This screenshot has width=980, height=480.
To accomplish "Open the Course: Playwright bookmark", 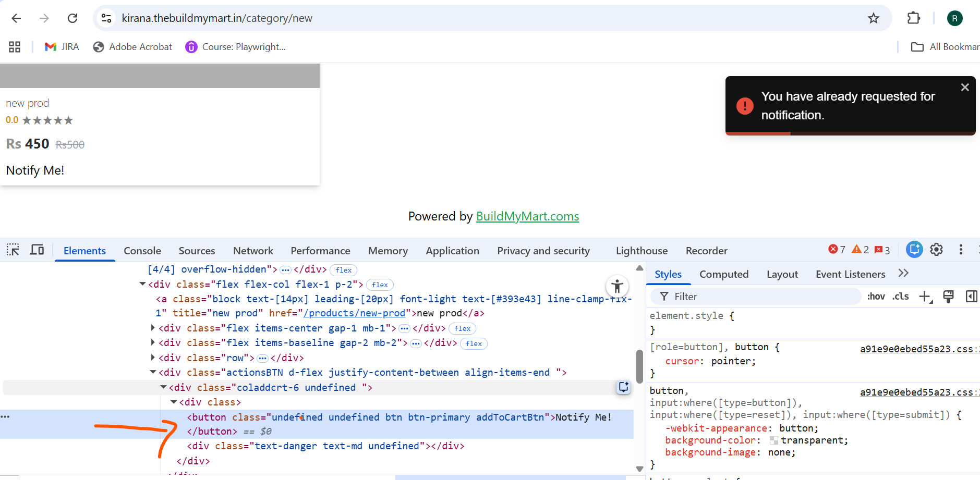I will [236, 47].
